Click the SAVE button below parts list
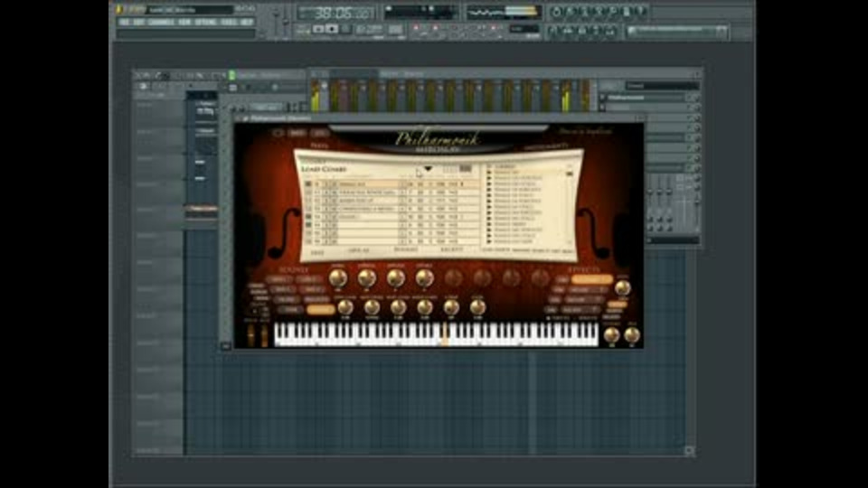Screen dimensions: 868x488 [317, 252]
